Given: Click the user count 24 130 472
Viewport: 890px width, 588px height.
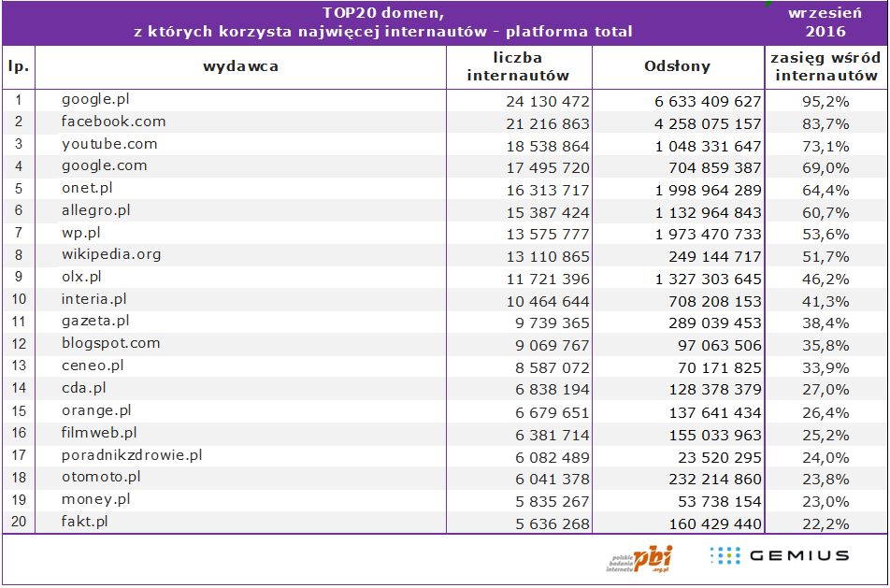Looking at the screenshot, I should click(548, 102).
